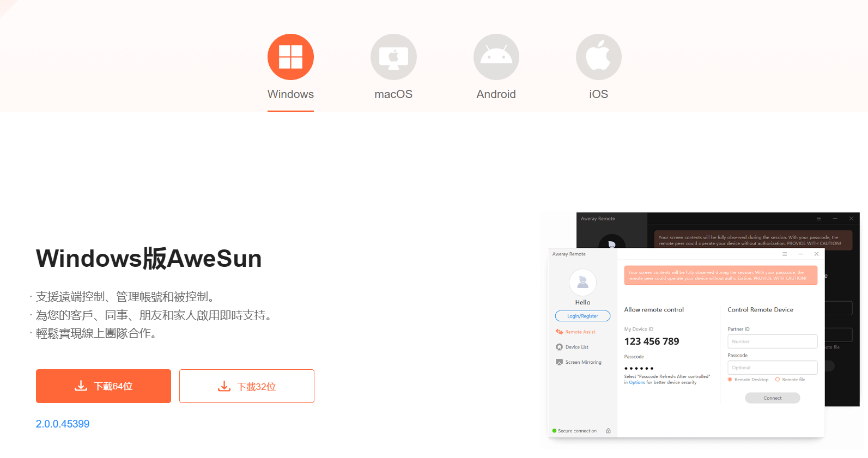Select the Android platform icon
The image size is (868, 458).
[x=496, y=57]
